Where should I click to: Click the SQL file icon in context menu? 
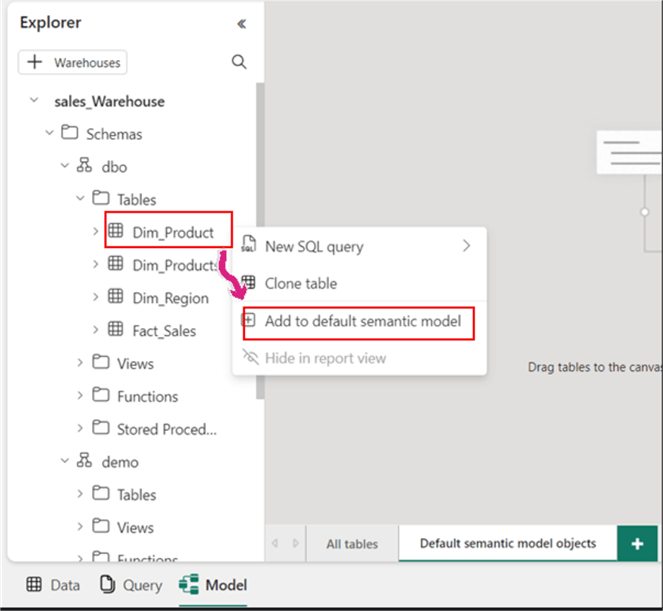249,244
